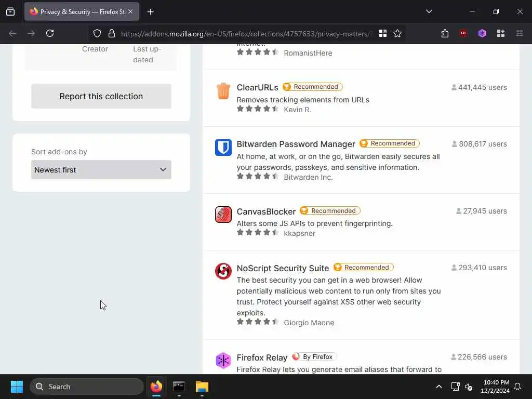Open the Bitwarden shield add-on icon
532x399 pixels.
click(x=223, y=148)
